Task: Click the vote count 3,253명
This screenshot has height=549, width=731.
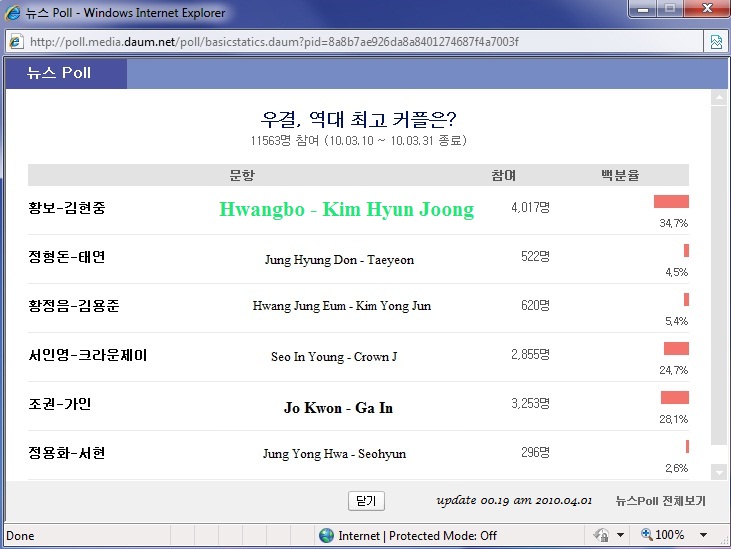Action: pos(531,403)
